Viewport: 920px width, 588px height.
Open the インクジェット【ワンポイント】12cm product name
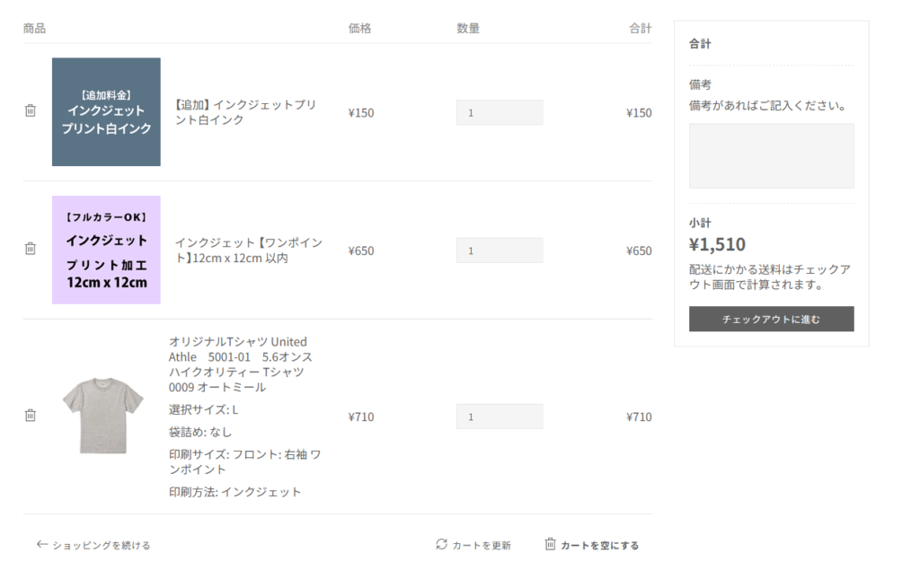(249, 250)
